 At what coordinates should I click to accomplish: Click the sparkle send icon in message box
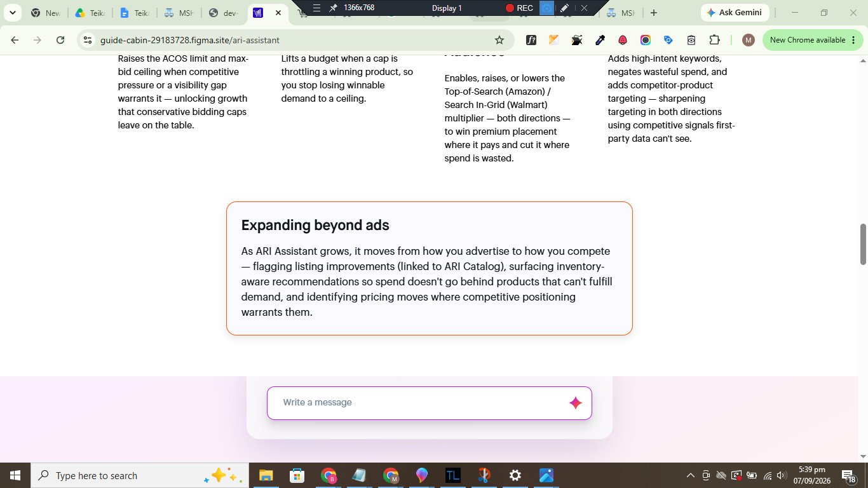tap(576, 403)
